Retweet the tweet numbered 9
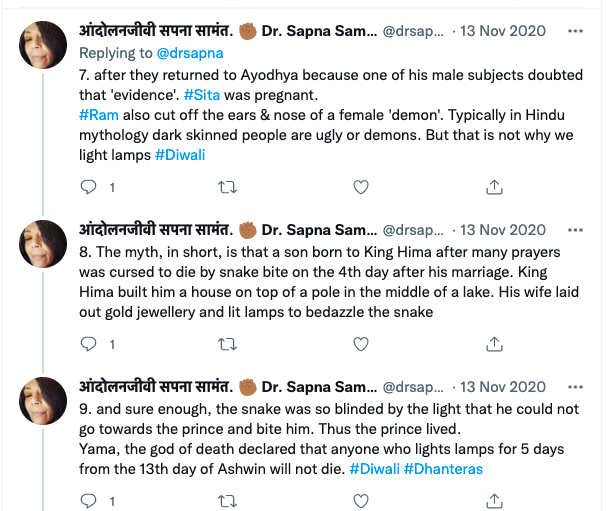606x511 pixels. 227,501
